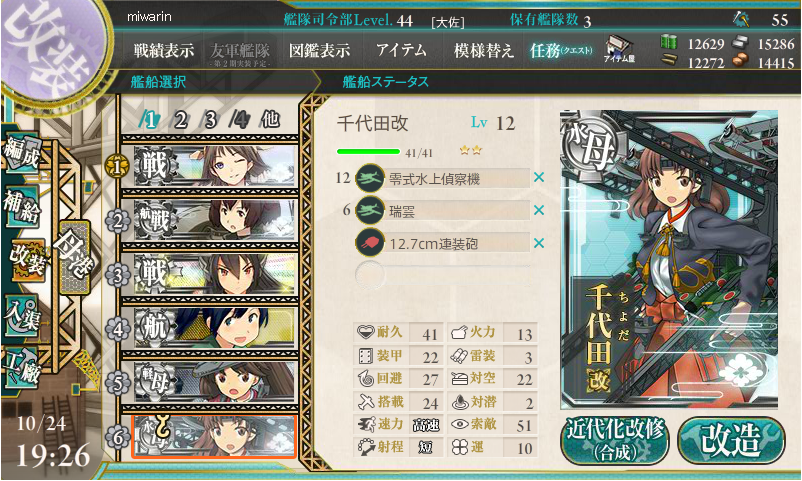Open the 図鑑表示 encyclopedia menu
Screen dimensions: 802x481
click(x=320, y=50)
